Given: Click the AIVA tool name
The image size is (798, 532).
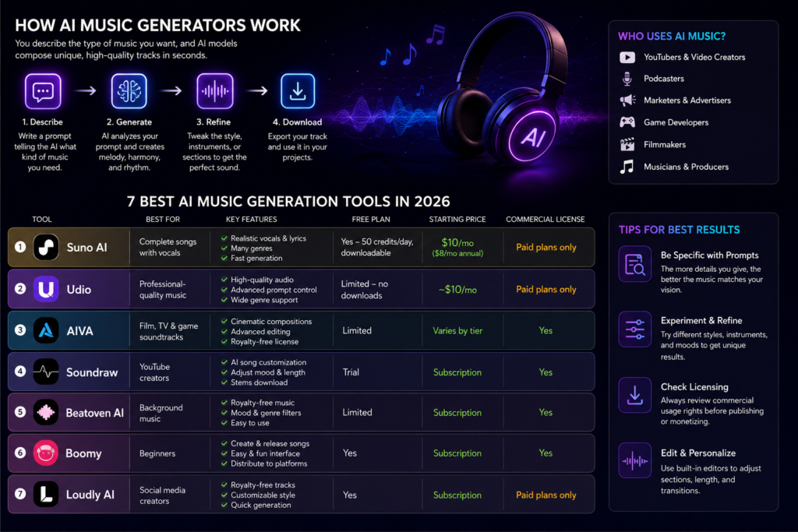Looking at the screenshot, I should click(80, 331).
